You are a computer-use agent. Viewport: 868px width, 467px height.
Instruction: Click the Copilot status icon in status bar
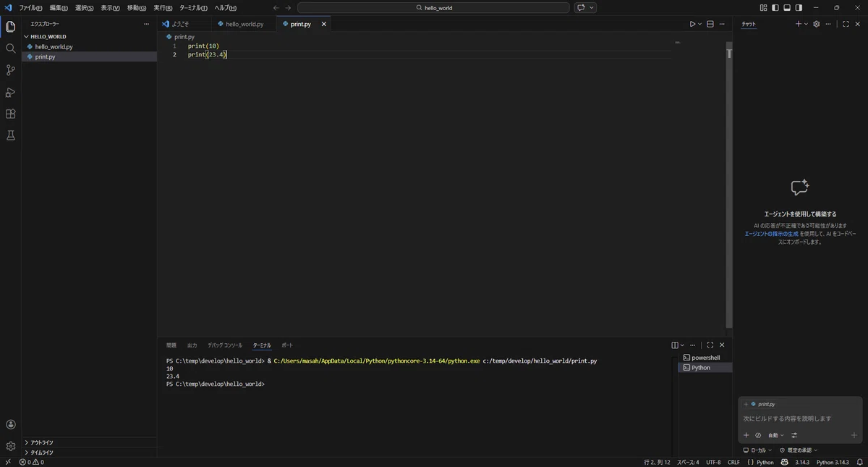pos(784,462)
